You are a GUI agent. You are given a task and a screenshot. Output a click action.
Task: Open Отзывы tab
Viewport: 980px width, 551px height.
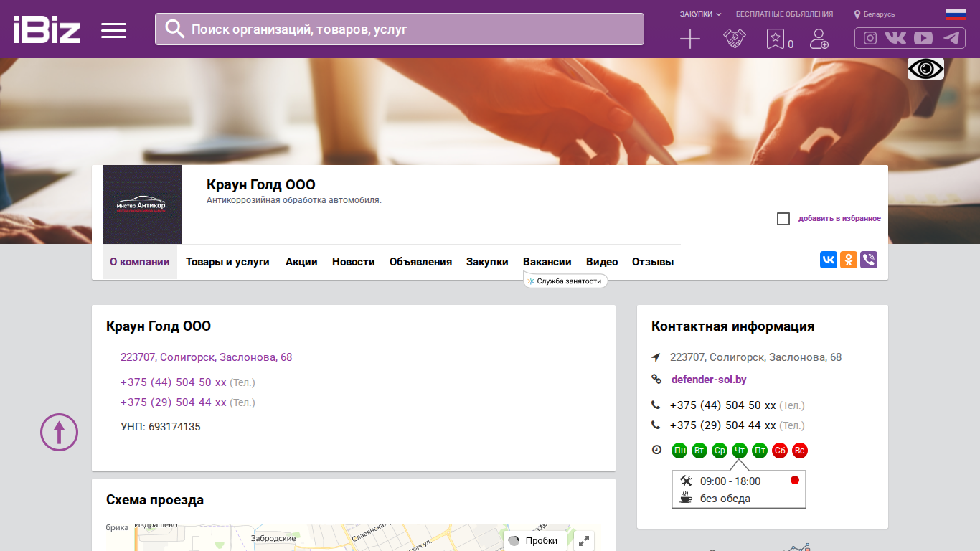(x=653, y=262)
